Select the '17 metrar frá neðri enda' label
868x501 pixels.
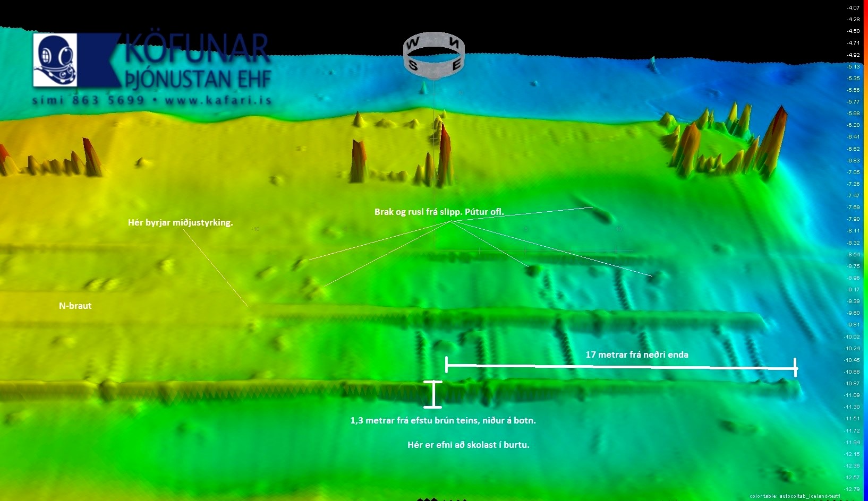636,355
